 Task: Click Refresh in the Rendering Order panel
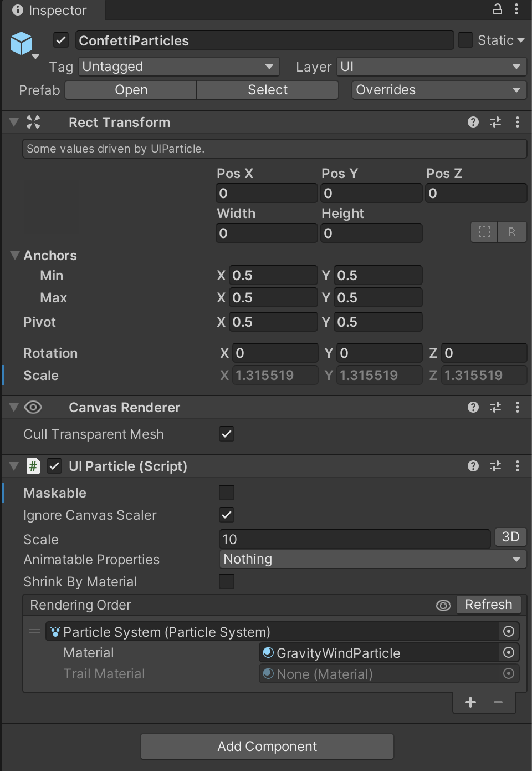tap(488, 605)
